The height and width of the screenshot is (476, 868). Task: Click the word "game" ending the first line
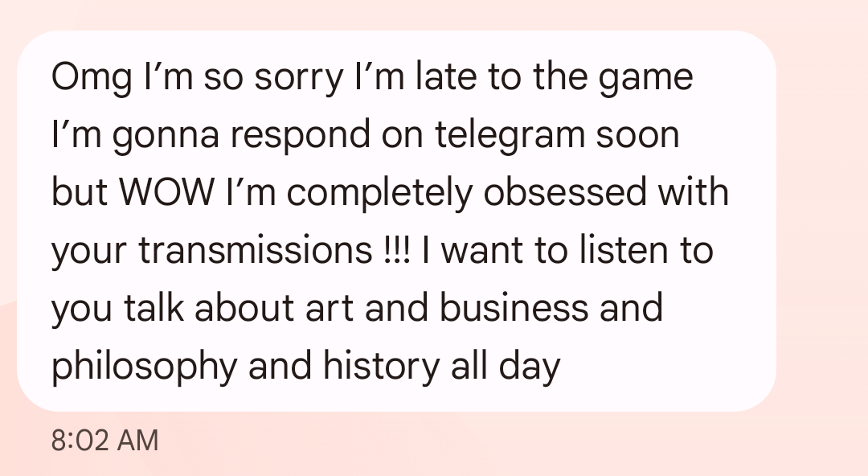point(646,78)
